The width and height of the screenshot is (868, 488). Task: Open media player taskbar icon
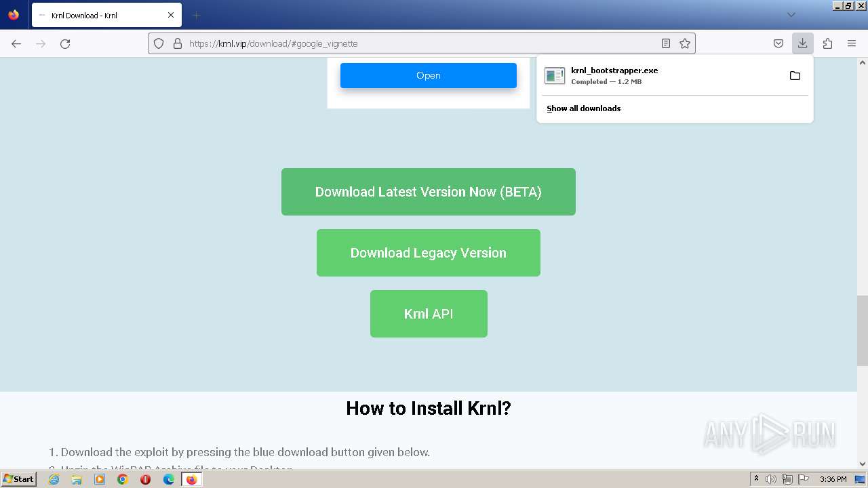(x=100, y=479)
